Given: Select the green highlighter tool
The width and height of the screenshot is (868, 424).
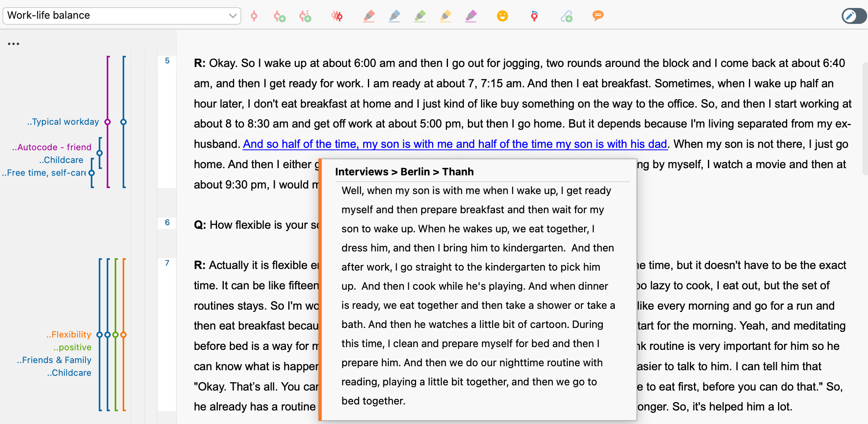Looking at the screenshot, I should click(420, 16).
